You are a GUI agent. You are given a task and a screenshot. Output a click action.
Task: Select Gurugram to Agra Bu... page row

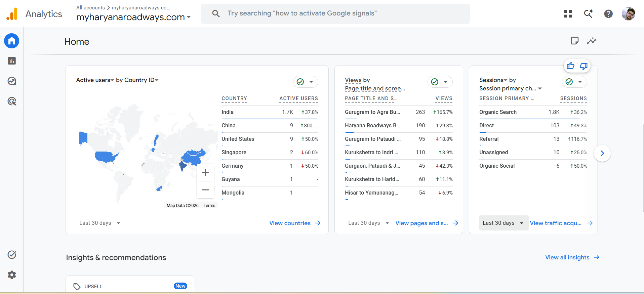click(x=399, y=112)
